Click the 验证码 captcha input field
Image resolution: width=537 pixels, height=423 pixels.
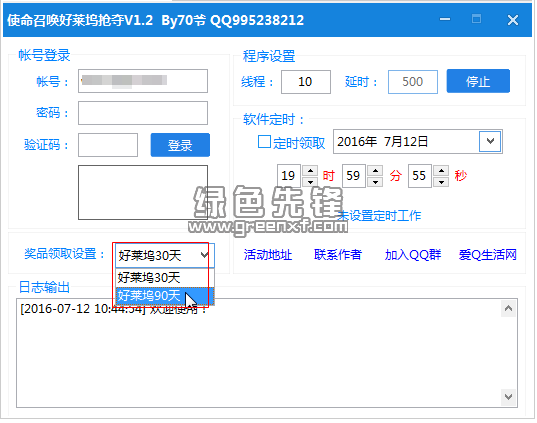pyautogui.click(x=108, y=145)
